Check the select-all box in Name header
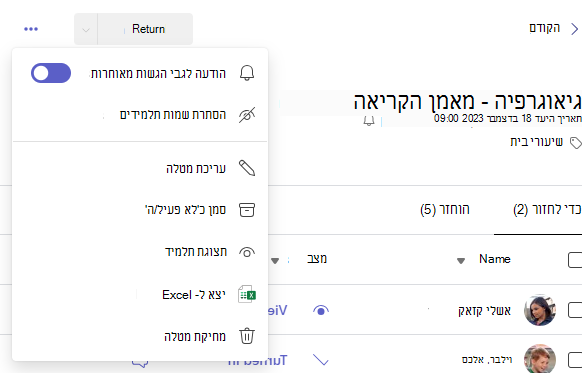Viewport: 582px width, 373px height. tap(575, 260)
